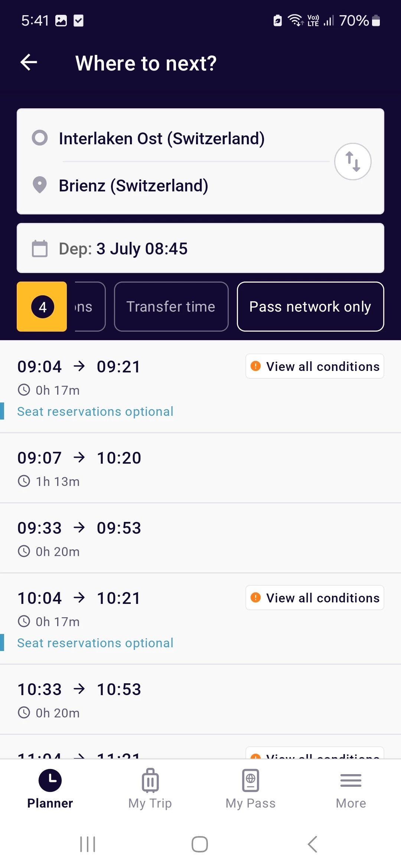
Task: View all conditions for 10:04 train
Action: pyautogui.click(x=314, y=598)
